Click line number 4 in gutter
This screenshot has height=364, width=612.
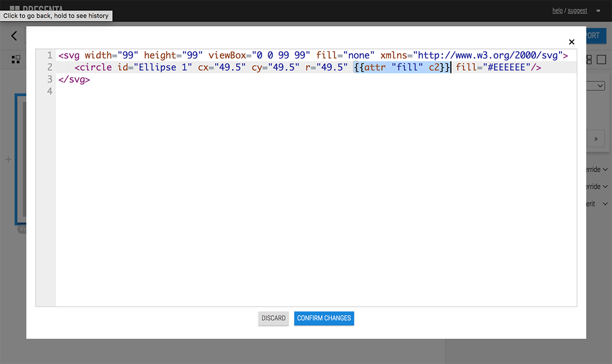point(49,92)
